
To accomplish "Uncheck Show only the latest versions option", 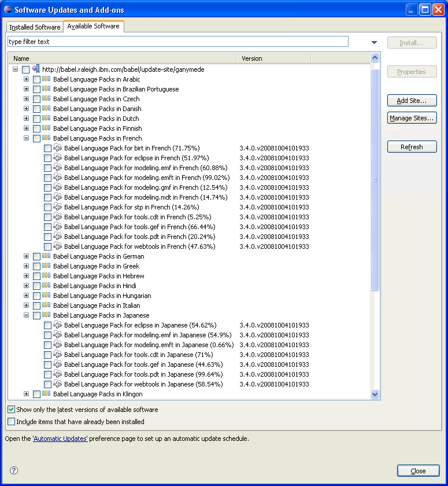I will click(x=12, y=410).
